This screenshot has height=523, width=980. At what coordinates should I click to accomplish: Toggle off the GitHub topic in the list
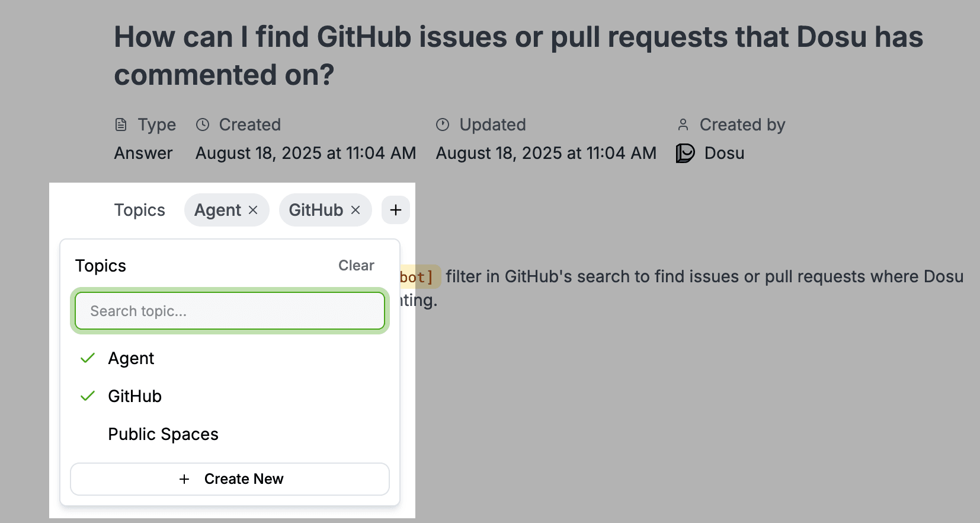point(134,396)
